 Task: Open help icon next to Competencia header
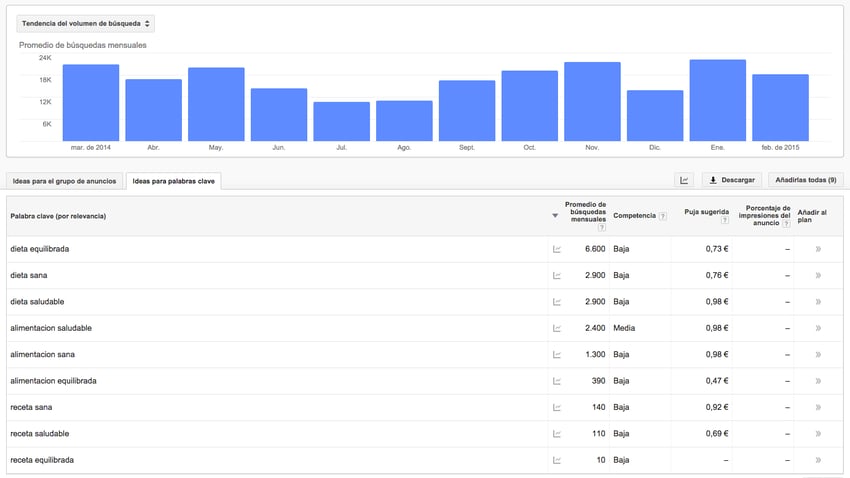(662, 216)
